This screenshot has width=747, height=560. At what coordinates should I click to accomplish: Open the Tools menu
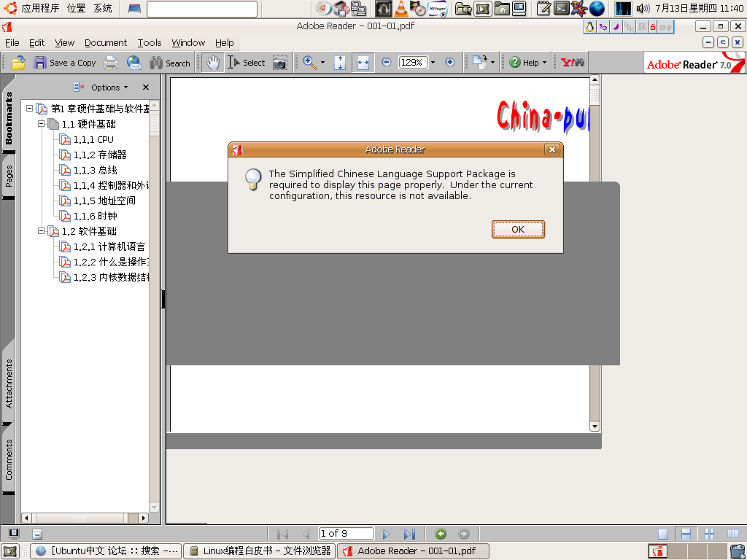pos(150,43)
